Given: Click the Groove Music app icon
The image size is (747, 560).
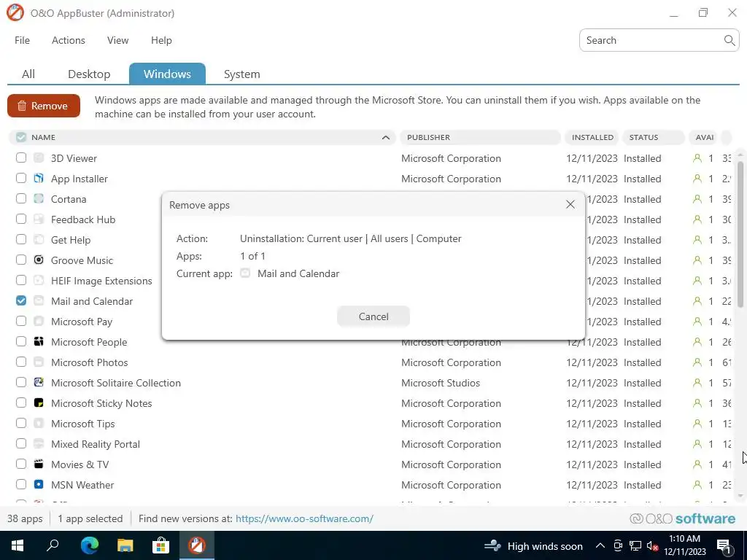Looking at the screenshot, I should 39,260.
